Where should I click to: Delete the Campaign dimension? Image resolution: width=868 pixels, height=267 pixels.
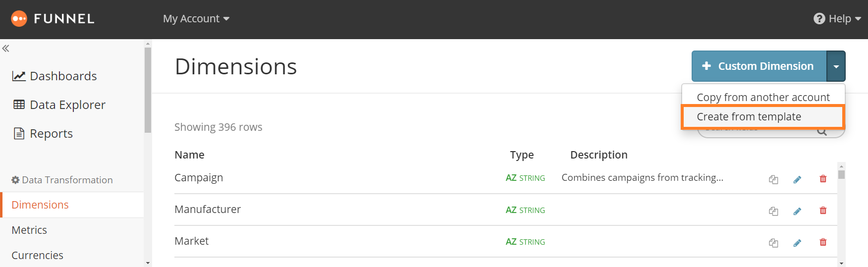pyautogui.click(x=823, y=179)
